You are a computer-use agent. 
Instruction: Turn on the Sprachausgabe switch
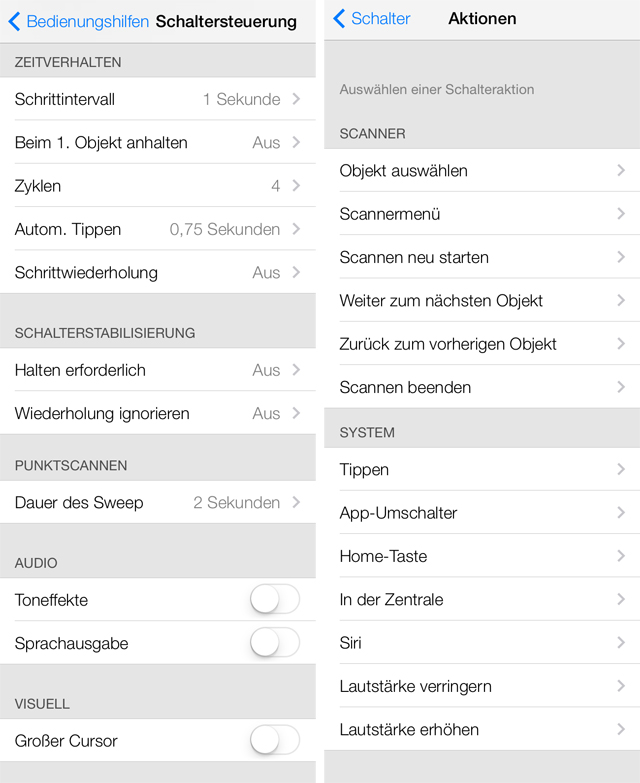[275, 643]
